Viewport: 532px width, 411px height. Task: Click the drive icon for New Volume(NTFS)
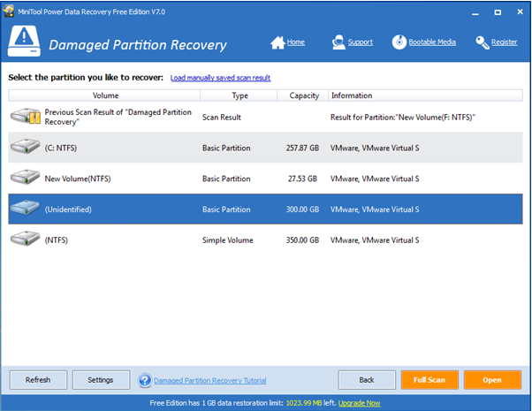pyautogui.click(x=25, y=177)
